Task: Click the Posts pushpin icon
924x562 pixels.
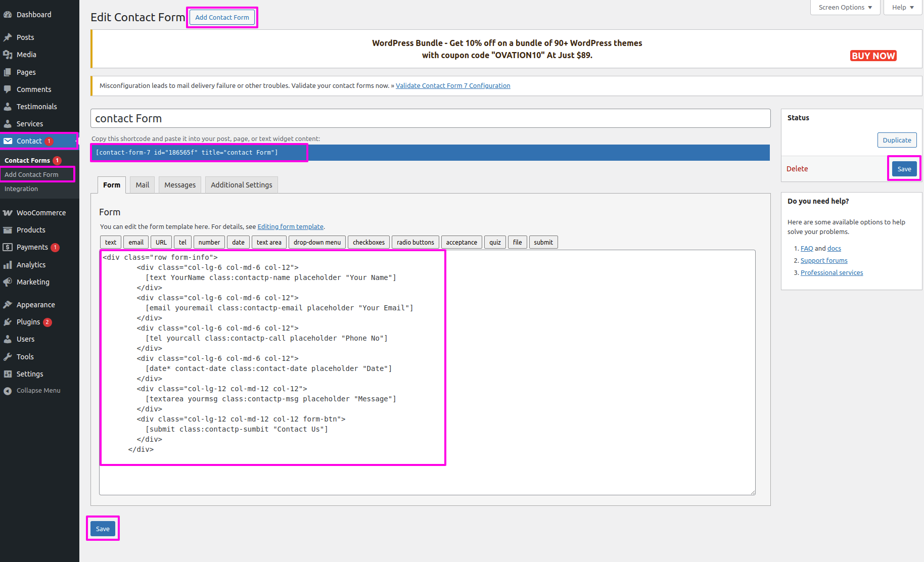Action: 8,37
